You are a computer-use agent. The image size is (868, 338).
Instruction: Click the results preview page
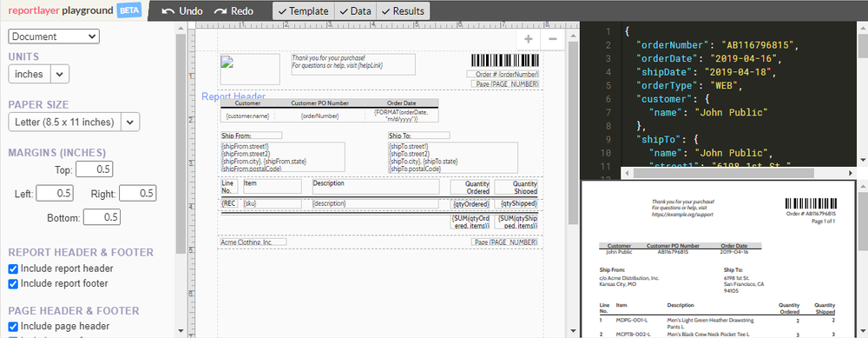tap(718, 259)
